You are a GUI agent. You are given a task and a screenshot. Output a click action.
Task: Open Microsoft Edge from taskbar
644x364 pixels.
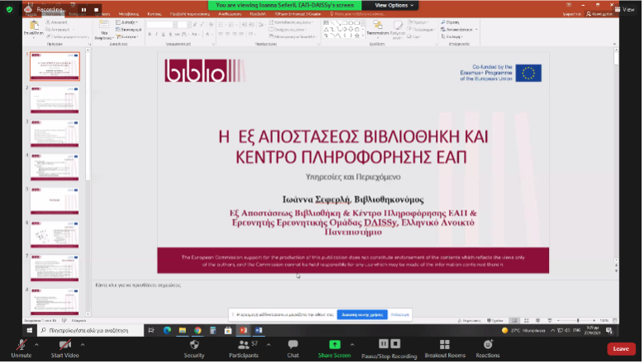tap(168, 331)
